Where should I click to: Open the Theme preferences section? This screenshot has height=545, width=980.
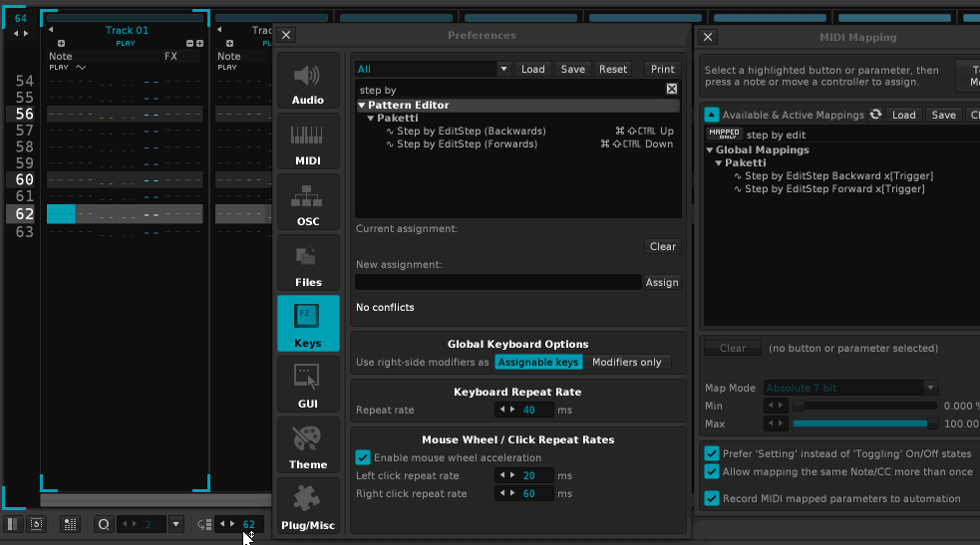(308, 445)
